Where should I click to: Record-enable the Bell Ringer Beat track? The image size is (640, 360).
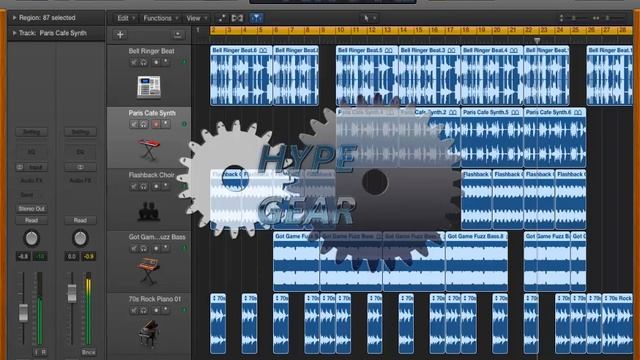point(156,62)
